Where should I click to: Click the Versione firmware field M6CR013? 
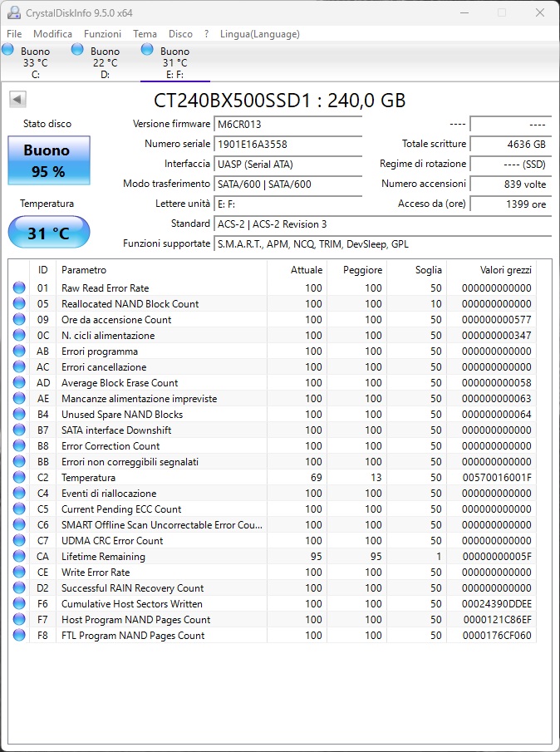point(287,124)
